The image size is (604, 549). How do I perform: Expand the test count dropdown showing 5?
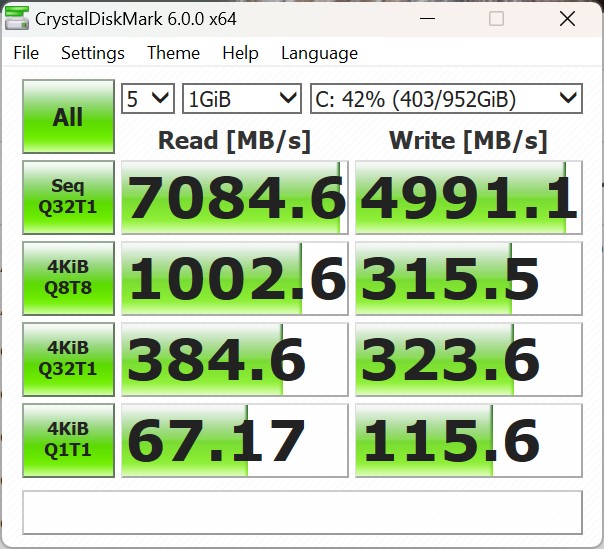point(148,99)
